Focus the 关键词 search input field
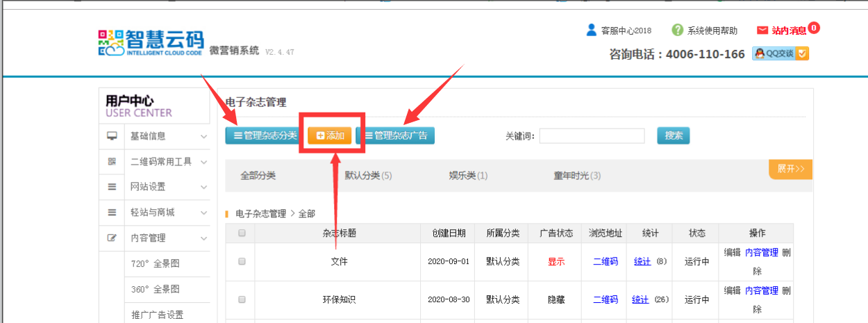This screenshot has width=868, height=323. (592, 136)
